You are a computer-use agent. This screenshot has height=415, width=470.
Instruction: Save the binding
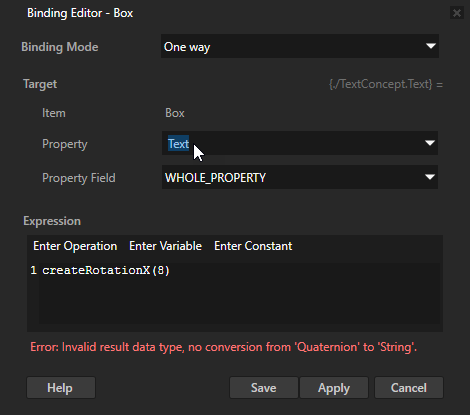point(264,388)
